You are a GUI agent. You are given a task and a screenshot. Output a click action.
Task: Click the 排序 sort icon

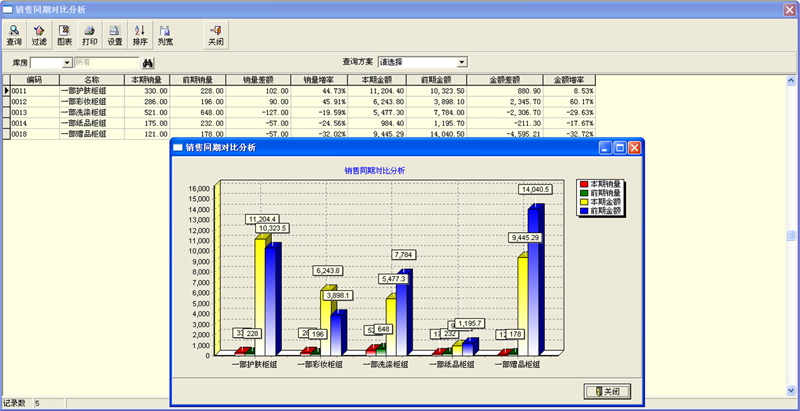pyautogui.click(x=140, y=35)
